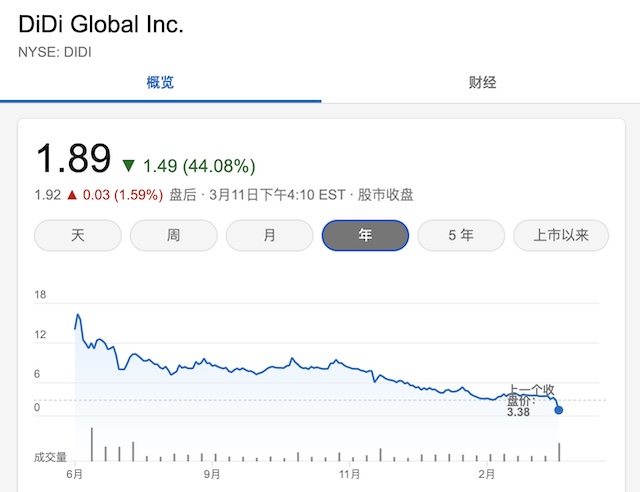Click the DiDi Global Inc. title

point(101,25)
